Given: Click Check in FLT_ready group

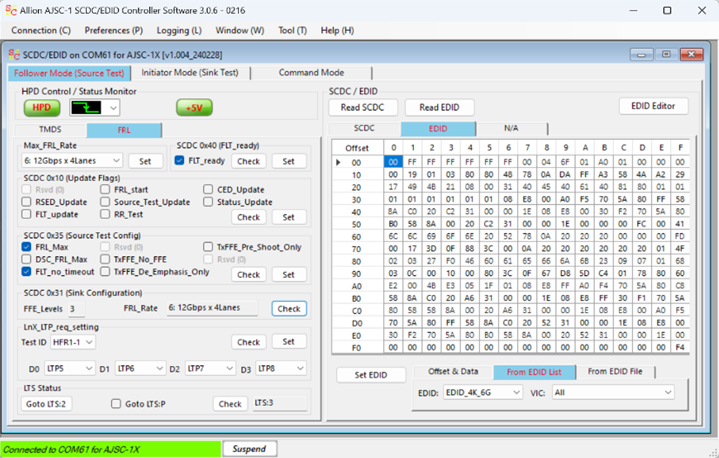Looking at the screenshot, I should click(x=249, y=161).
